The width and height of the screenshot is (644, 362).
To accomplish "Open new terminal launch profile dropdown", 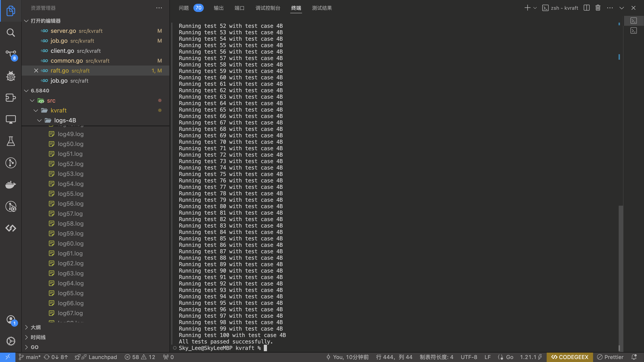I will pyautogui.click(x=535, y=8).
